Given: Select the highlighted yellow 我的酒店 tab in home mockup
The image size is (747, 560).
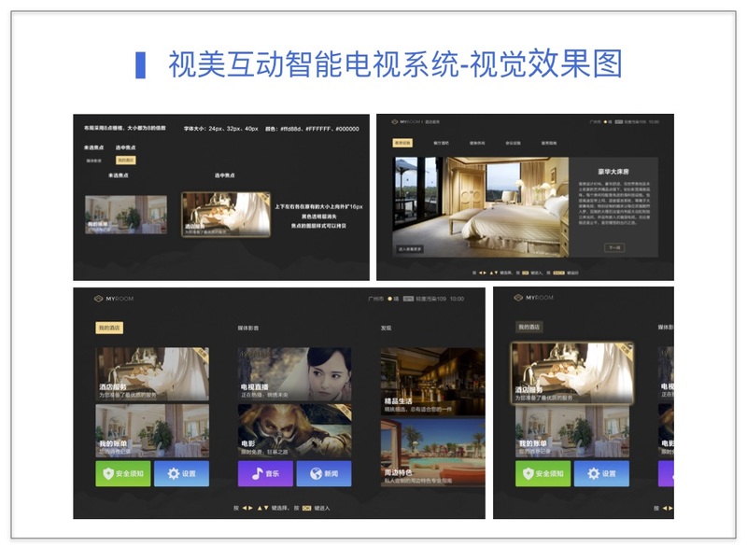Looking at the screenshot, I should click(x=109, y=328).
